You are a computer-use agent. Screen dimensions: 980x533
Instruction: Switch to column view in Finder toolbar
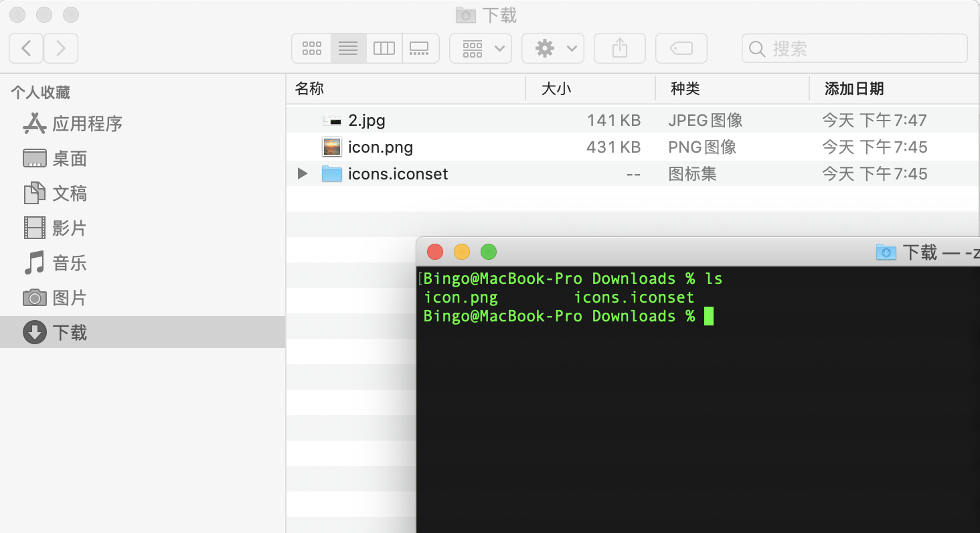384,48
